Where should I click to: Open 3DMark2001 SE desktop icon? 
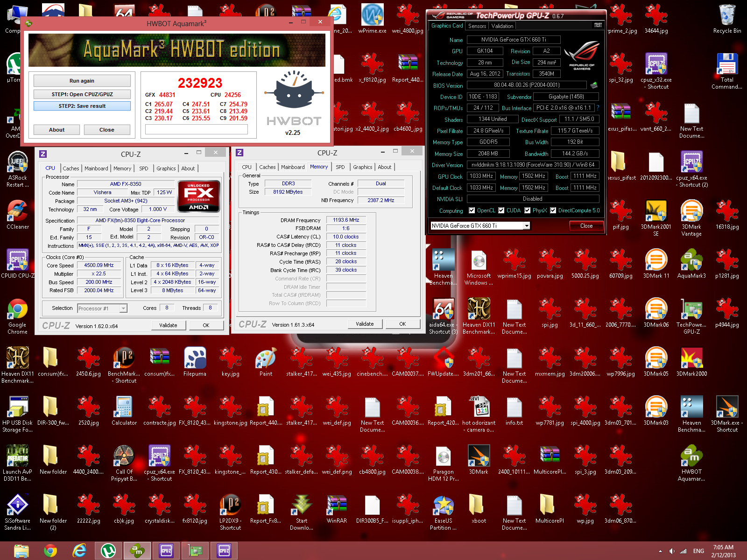point(656,218)
